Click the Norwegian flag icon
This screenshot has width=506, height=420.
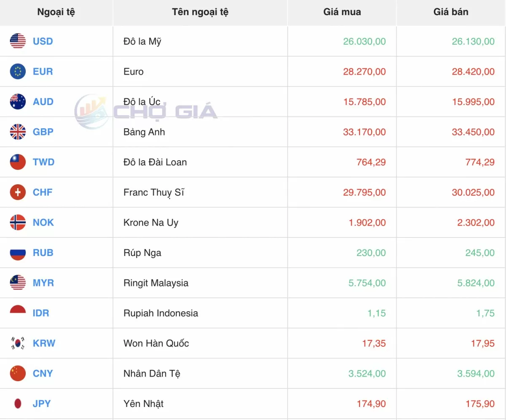pyautogui.click(x=18, y=223)
